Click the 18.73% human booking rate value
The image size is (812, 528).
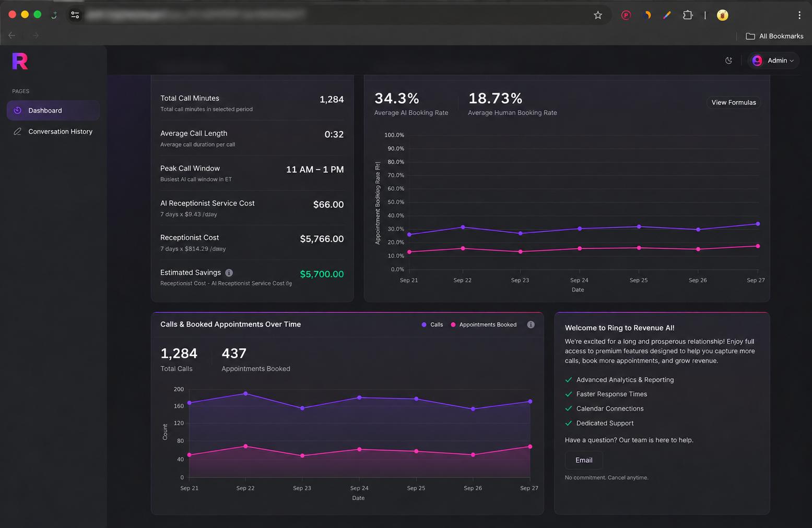495,98
